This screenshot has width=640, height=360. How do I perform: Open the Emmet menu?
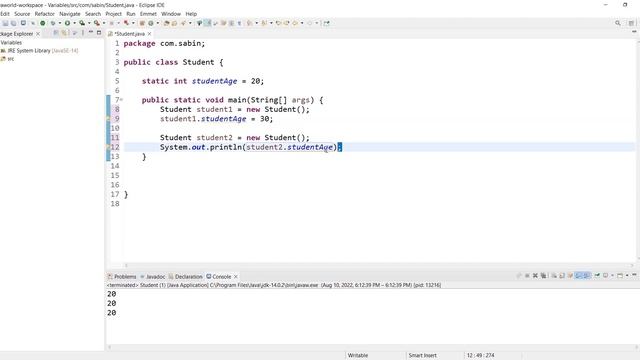[148, 14]
